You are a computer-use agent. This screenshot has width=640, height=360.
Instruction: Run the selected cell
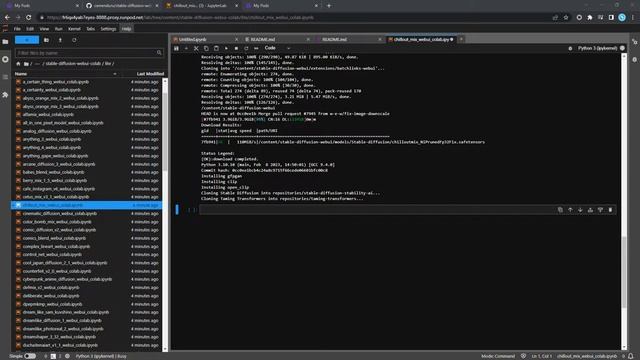[226, 48]
